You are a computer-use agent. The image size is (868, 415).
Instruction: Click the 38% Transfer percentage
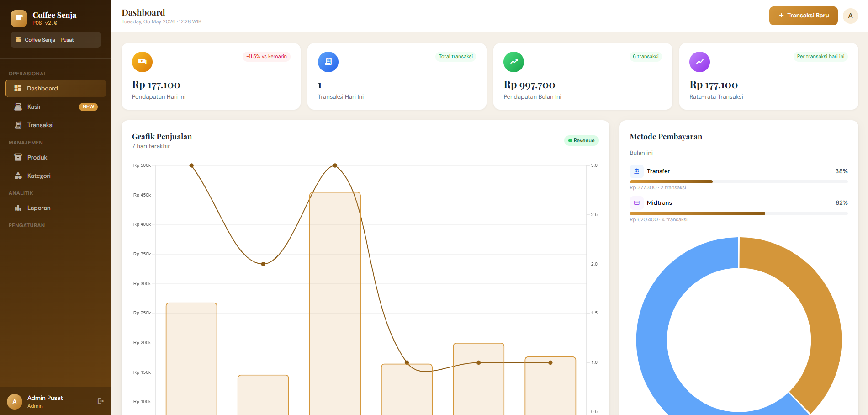[842, 171]
